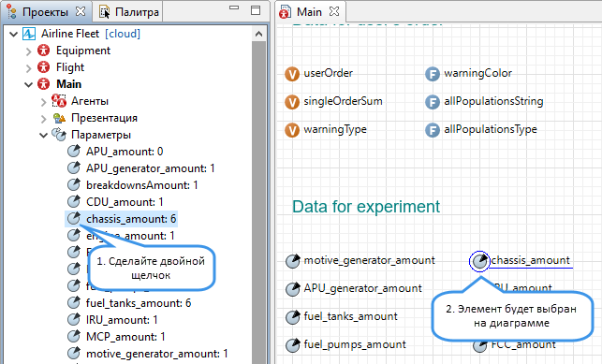Click the [cloud] label in tree

123,34
